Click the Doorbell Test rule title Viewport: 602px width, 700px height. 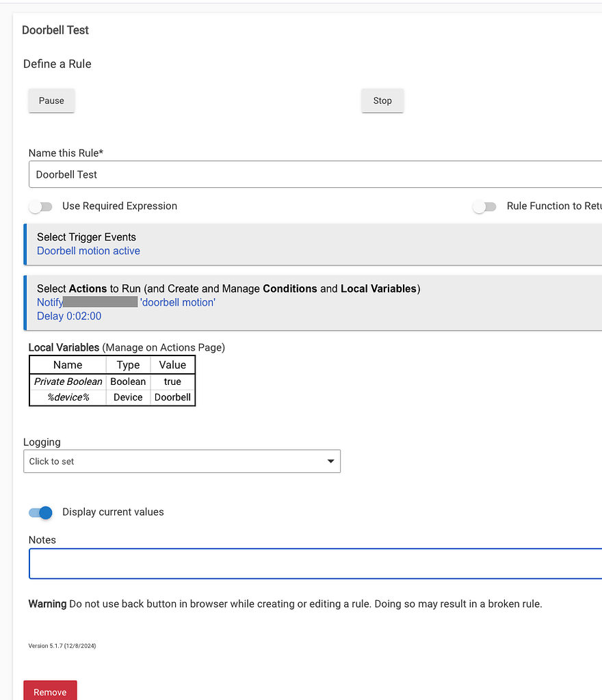(55, 30)
